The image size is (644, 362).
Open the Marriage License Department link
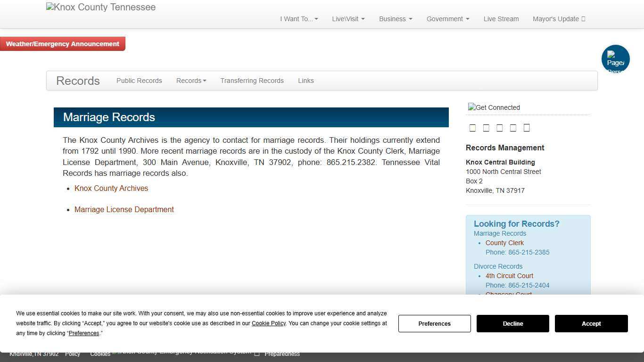click(x=124, y=209)
